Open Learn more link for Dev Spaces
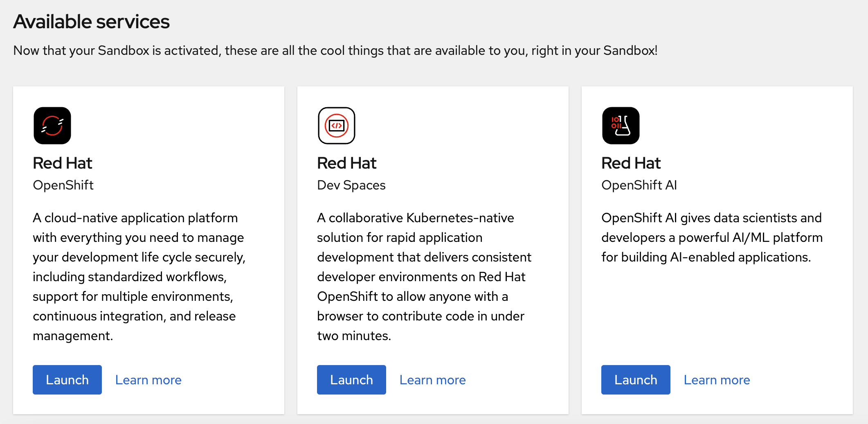The width and height of the screenshot is (868, 424). pos(433,380)
